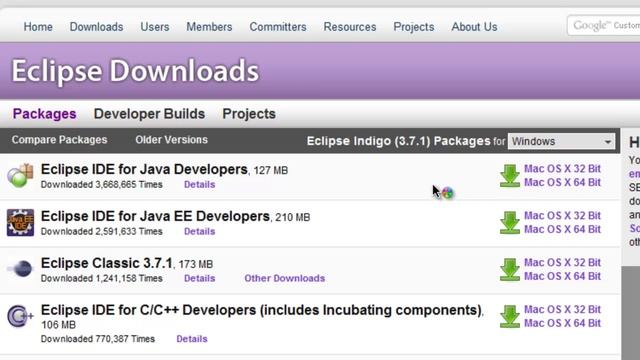640x360 pixels.
Task: Click inside the Google Custom Search field
Action: [x=604, y=26]
